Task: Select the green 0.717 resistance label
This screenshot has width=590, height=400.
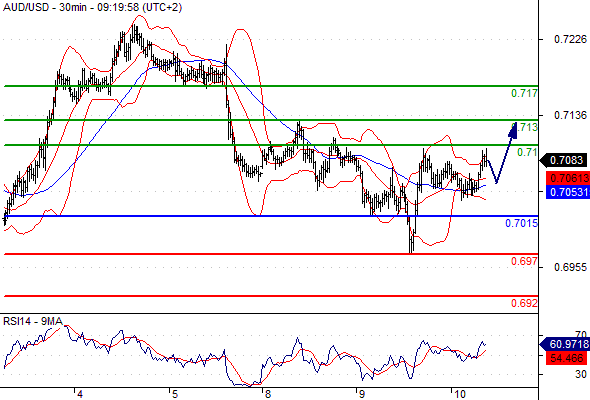Action: coord(525,93)
